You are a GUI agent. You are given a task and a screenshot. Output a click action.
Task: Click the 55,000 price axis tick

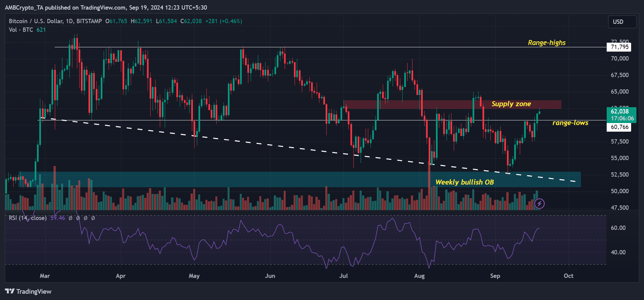click(620, 158)
